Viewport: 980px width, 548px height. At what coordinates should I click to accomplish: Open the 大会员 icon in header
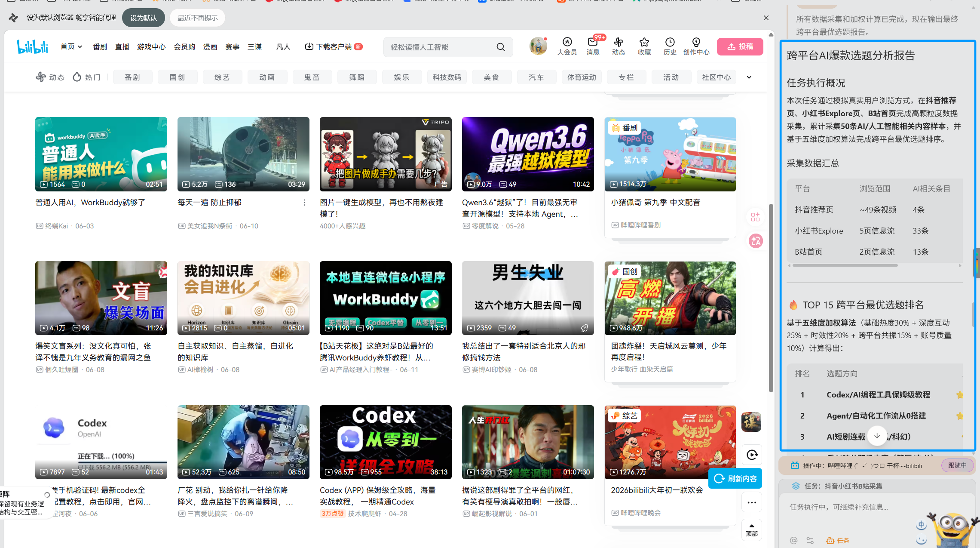(567, 46)
